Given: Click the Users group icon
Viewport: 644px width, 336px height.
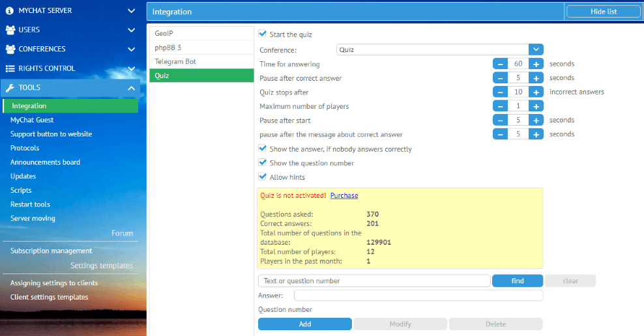Looking at the screenshot, I should point(10,30).
